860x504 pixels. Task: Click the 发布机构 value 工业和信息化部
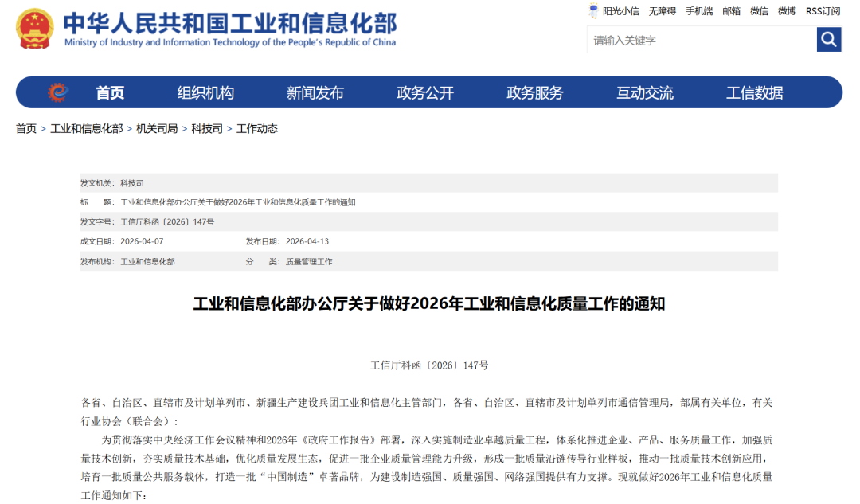(147, 262)
